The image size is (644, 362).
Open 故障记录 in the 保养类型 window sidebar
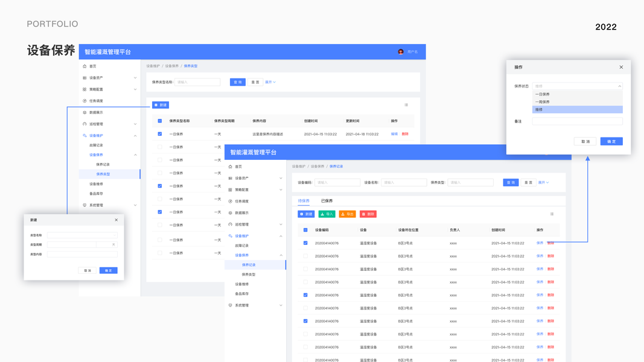[96, 145]
